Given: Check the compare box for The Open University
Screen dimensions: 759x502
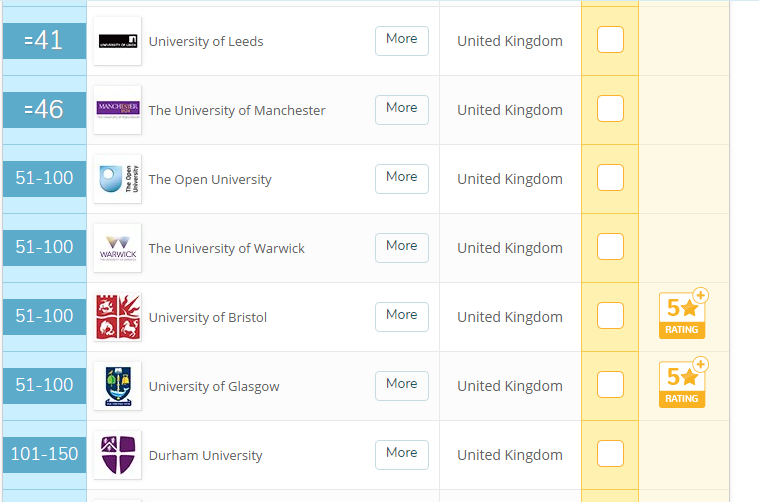Looking at the screenshot, I should (610, 178).
